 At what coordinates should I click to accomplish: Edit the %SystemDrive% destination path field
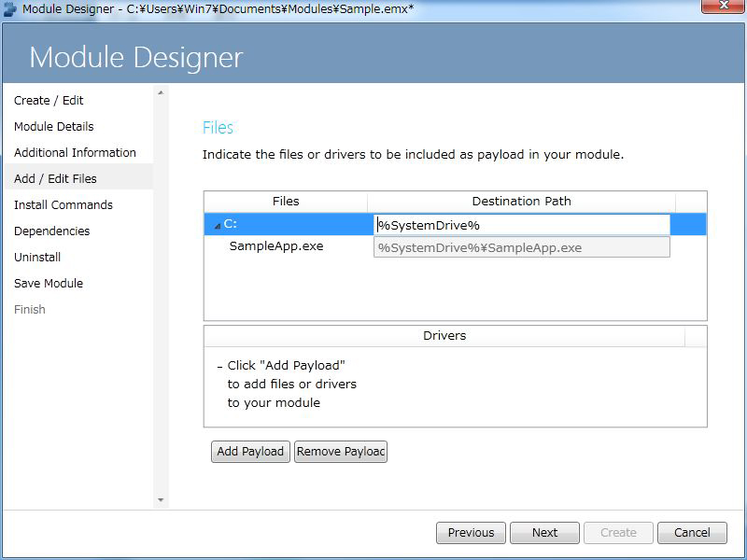click(521, 224)
